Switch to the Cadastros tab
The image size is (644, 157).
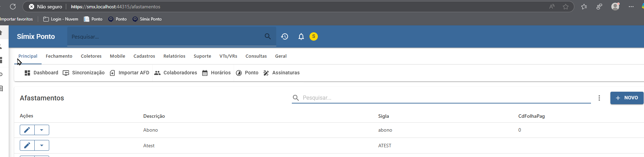click(144, 56)
